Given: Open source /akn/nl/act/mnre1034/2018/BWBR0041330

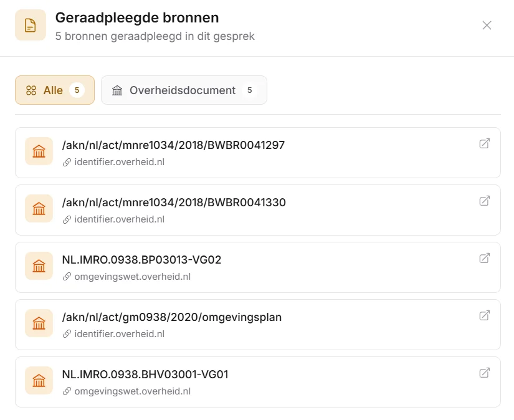Looking at the screenshot, I should (174, 203).
